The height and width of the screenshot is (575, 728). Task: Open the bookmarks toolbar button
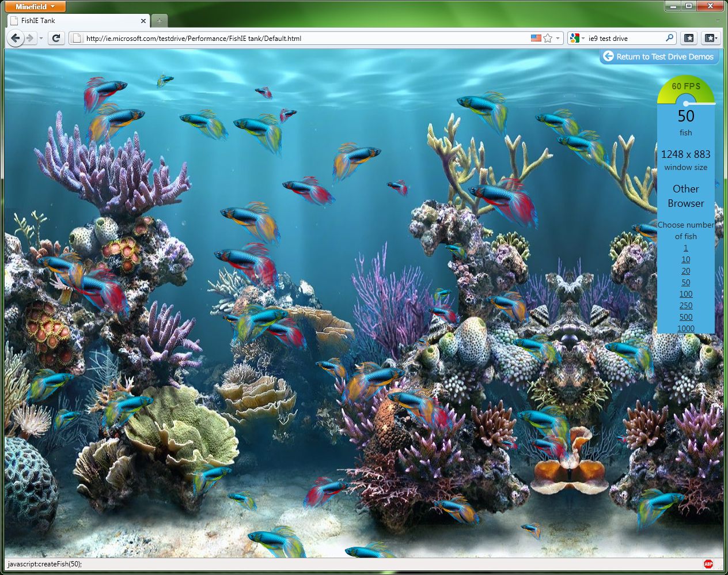(689, 38)
